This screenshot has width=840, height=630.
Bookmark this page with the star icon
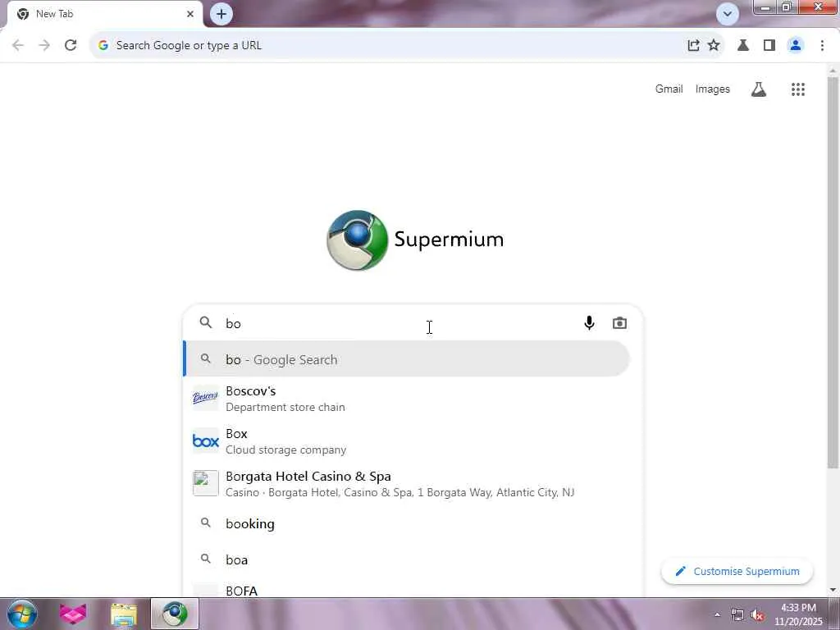click(x=714, y=46)
